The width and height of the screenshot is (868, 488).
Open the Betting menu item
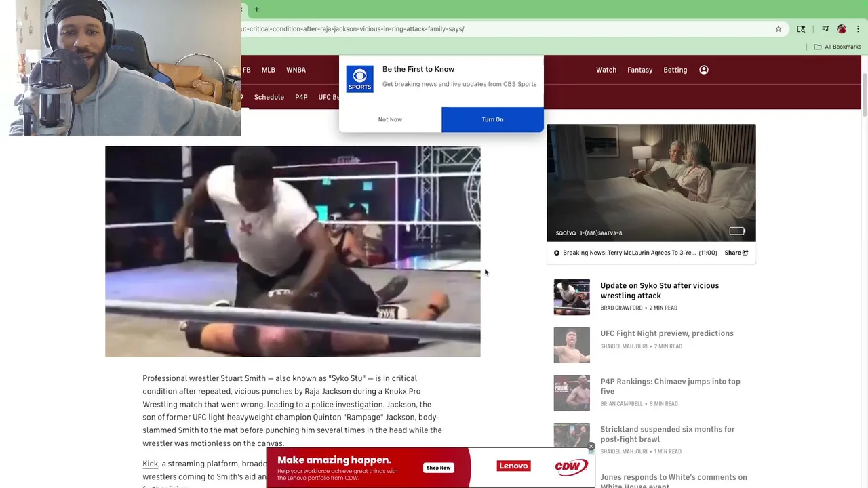(675, 70)
